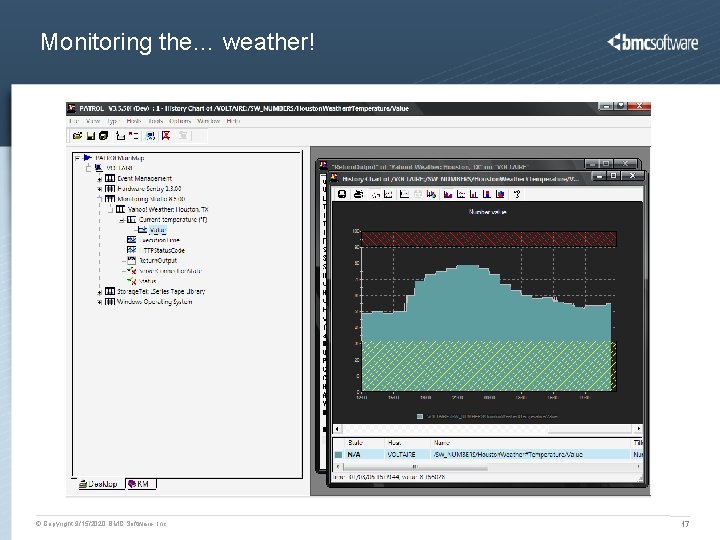Click the dotted line style icon on chart toolbar
This screenshot has height=540, width=720.
(x=376, y=194)
